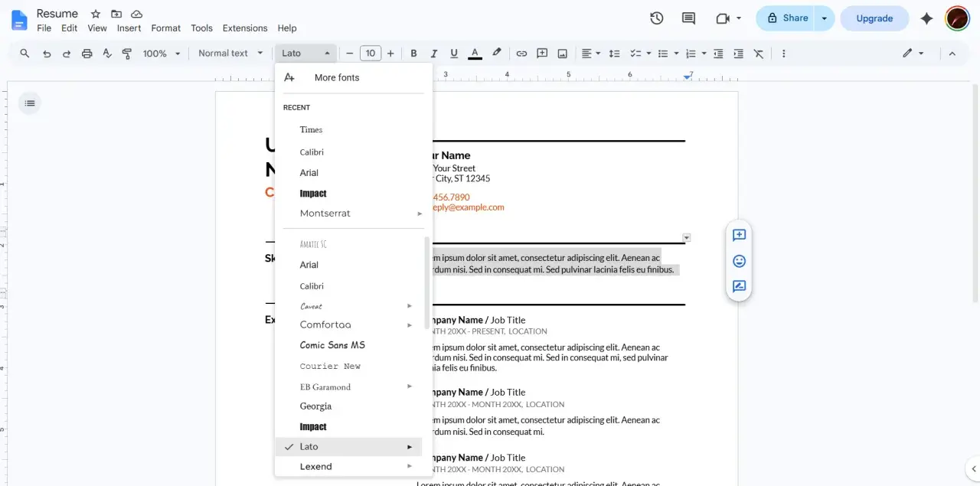Viewport: 980px width, 486px height.
Task: Increase the indent
Action: [x=738, y=54]
